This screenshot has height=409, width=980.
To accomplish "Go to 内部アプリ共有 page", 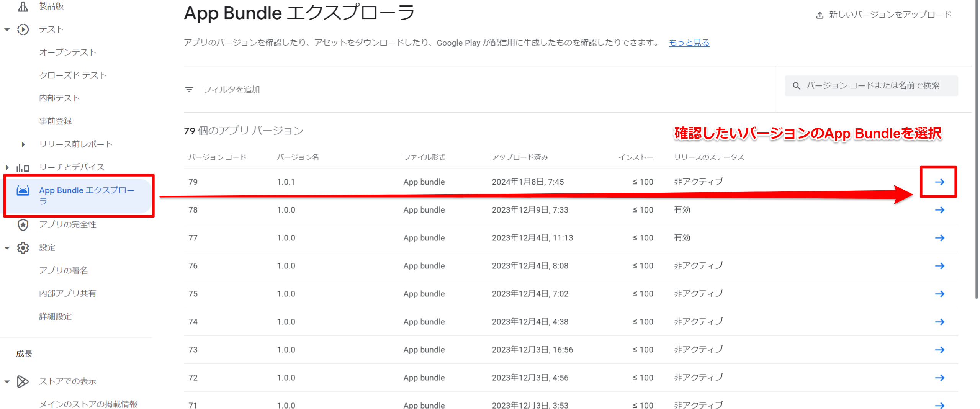I will click(67, 294).
